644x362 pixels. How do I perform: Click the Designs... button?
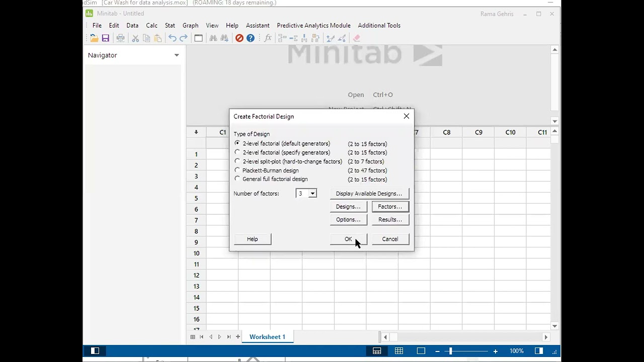[x=348, y=207]
